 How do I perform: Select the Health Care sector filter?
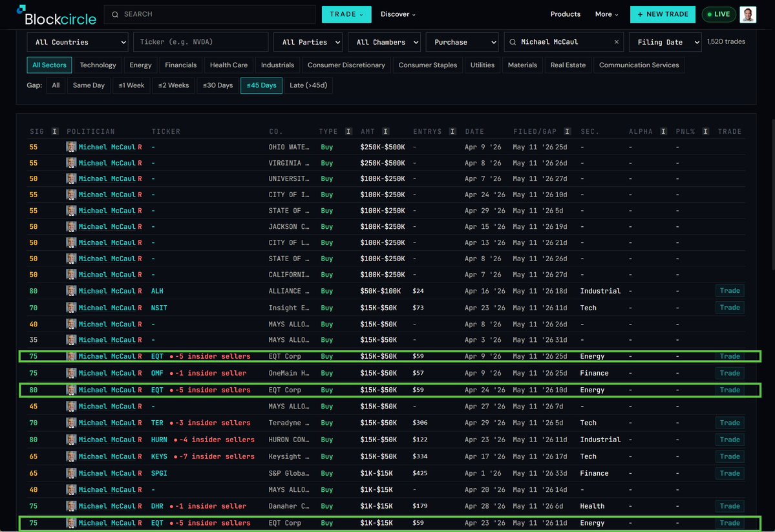228,65
